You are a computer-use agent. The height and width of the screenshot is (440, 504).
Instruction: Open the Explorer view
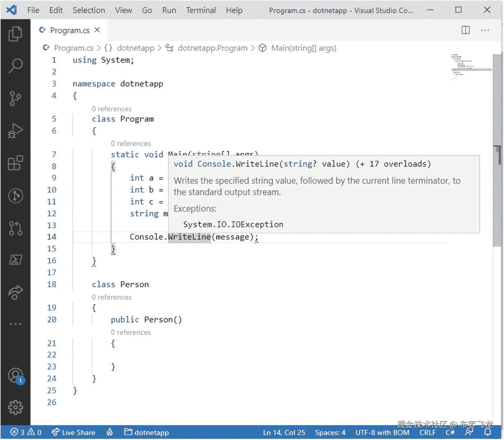tap(15, 34)
